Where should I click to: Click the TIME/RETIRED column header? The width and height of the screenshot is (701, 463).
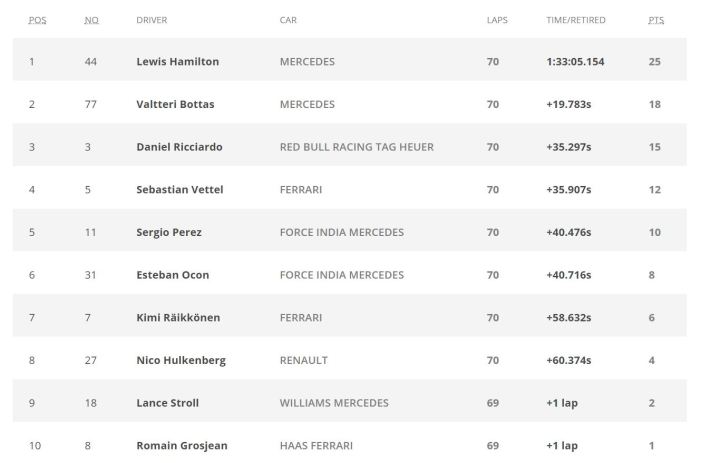click(575, 20)
